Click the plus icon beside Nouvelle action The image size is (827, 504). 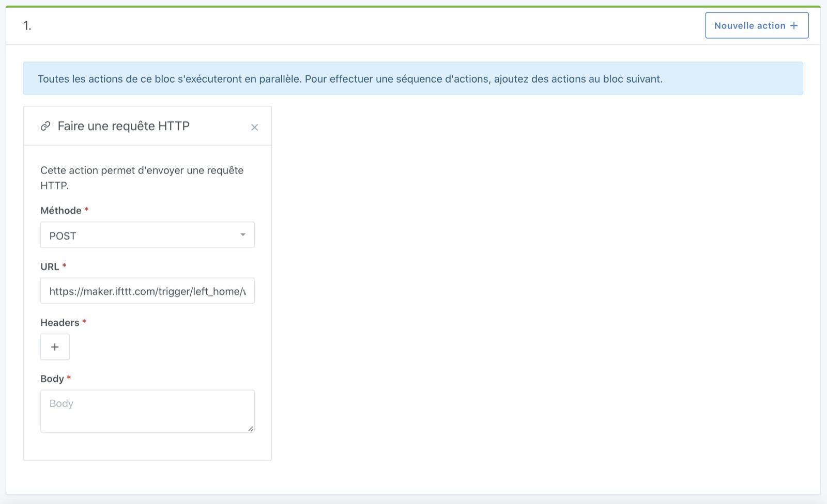(x=794, y=26)
